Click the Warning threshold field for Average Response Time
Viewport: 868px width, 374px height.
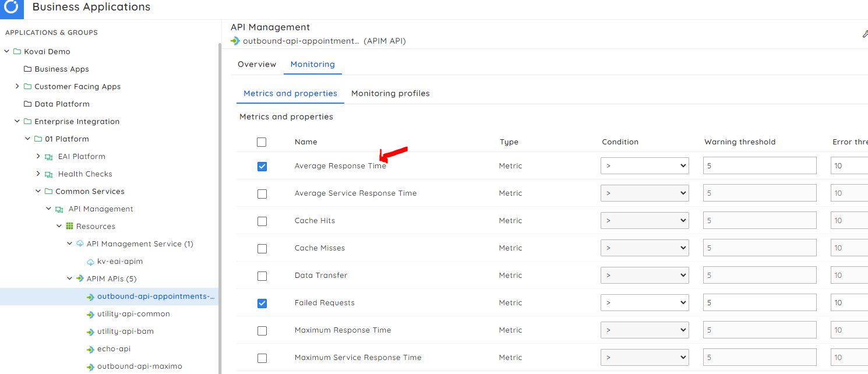[760, 166]
